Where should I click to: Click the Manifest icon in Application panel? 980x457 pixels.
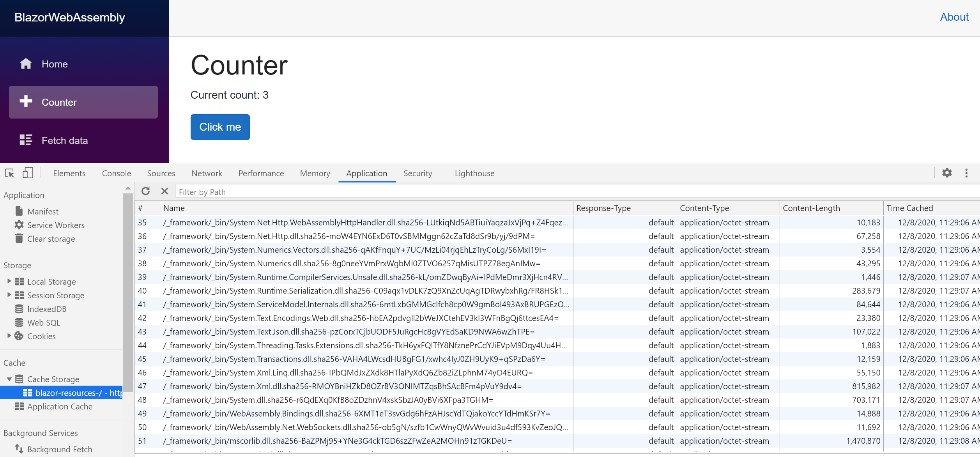(x=19, y=211)
